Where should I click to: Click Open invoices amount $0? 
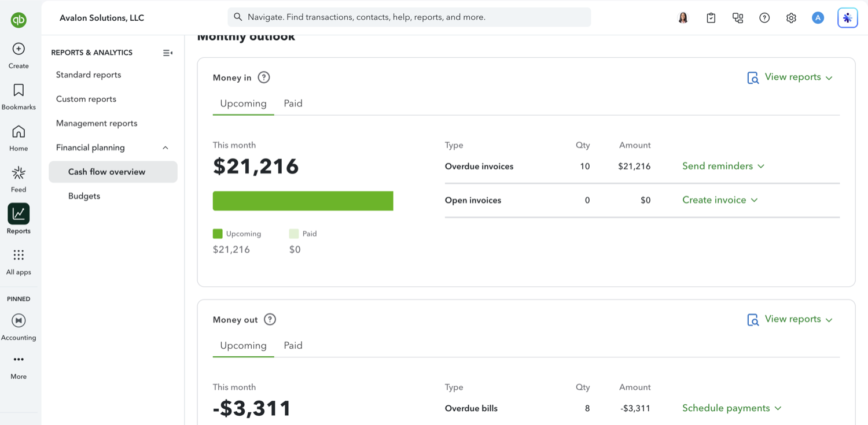click(646, 201)
